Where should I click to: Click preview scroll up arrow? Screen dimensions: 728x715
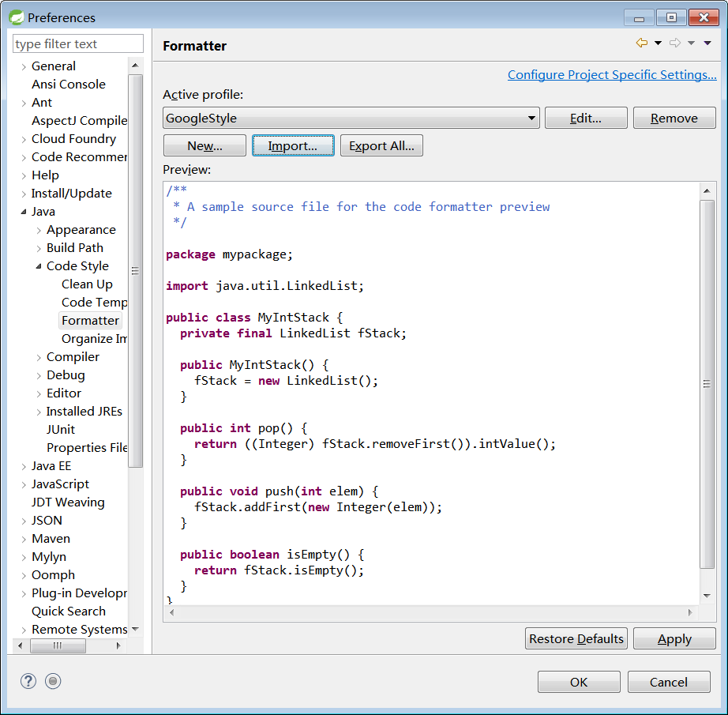click(707, 190)
